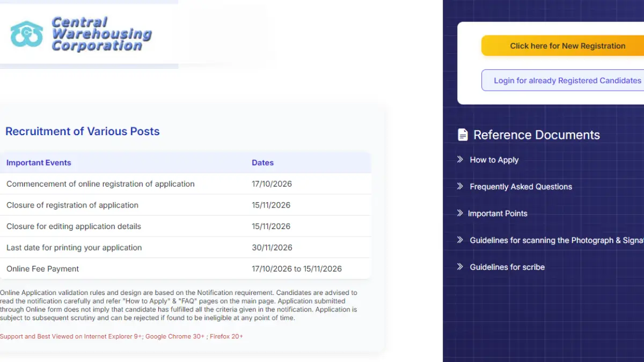Click the 30/11/2026 date cell

tap(272, 248)
